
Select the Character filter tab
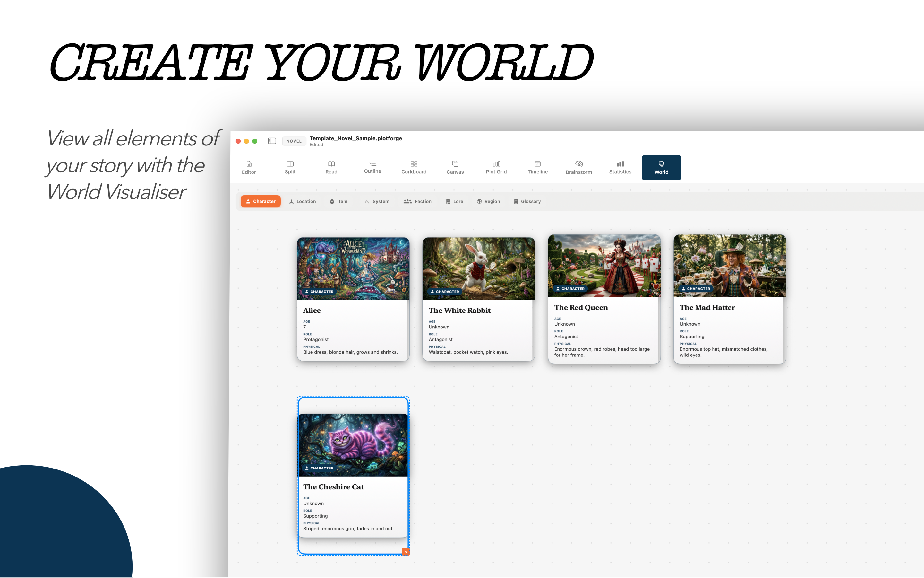tap(261, 201)
